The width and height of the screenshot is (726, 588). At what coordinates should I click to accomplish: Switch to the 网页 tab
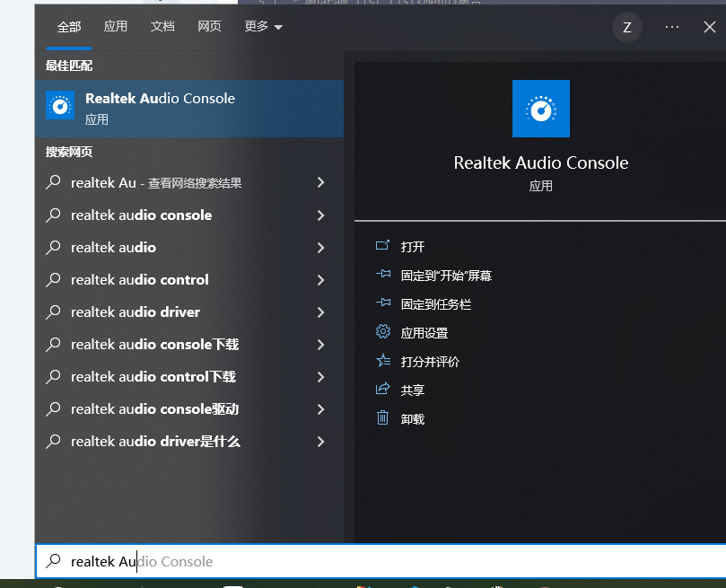point(209,26)
